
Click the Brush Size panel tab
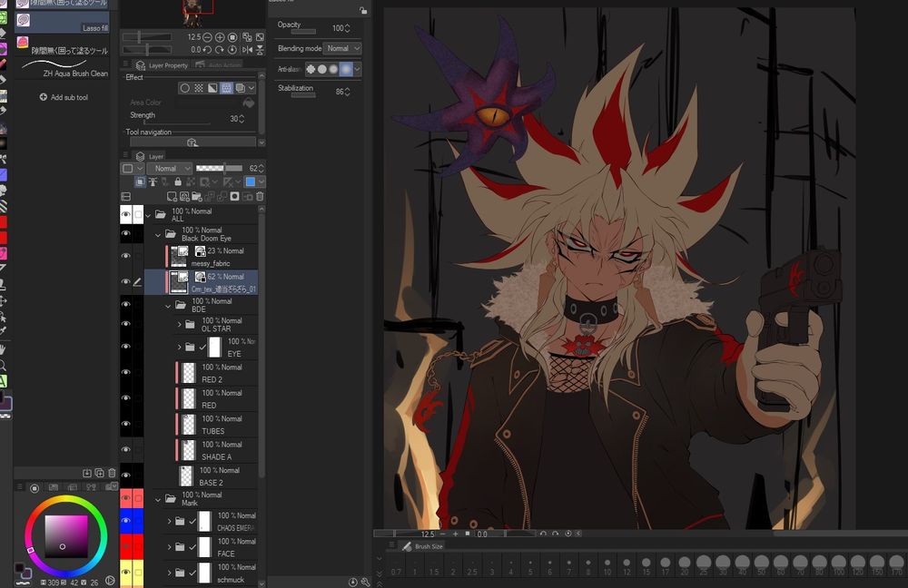click(x=423, y=546)
